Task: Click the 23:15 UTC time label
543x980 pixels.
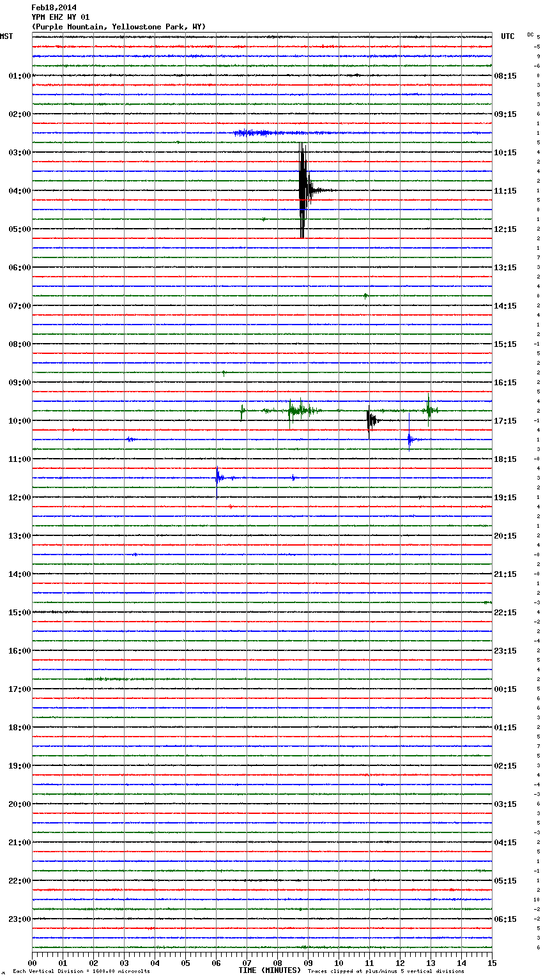Action: [x=505, y=651]
